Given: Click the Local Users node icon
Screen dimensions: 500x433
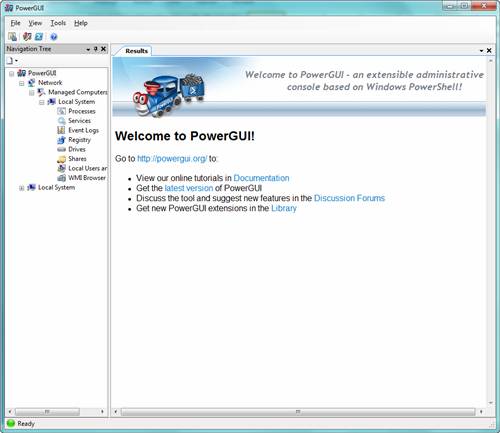Looking at the screenshot, I should pyautogui.click(x=61, y=168).
